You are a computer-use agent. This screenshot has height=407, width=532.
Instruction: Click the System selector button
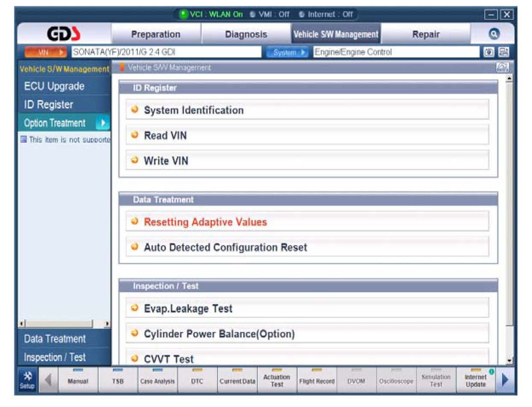click(287, 52)
